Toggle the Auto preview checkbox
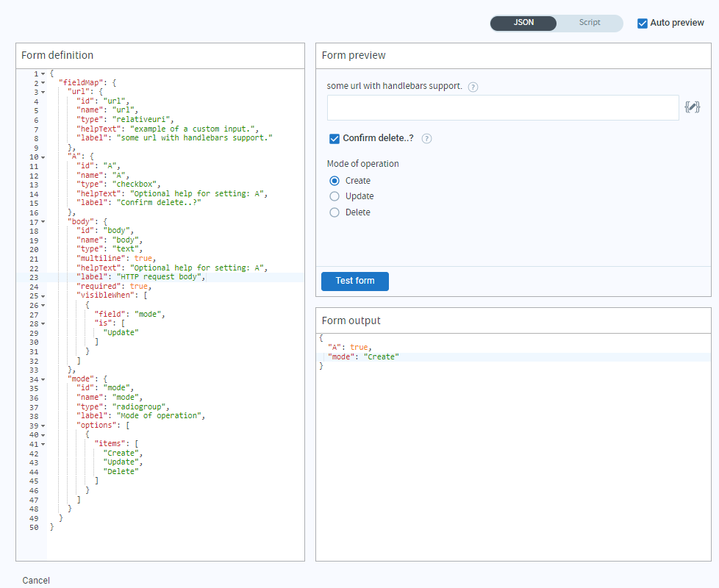 [x=643, y=23]
